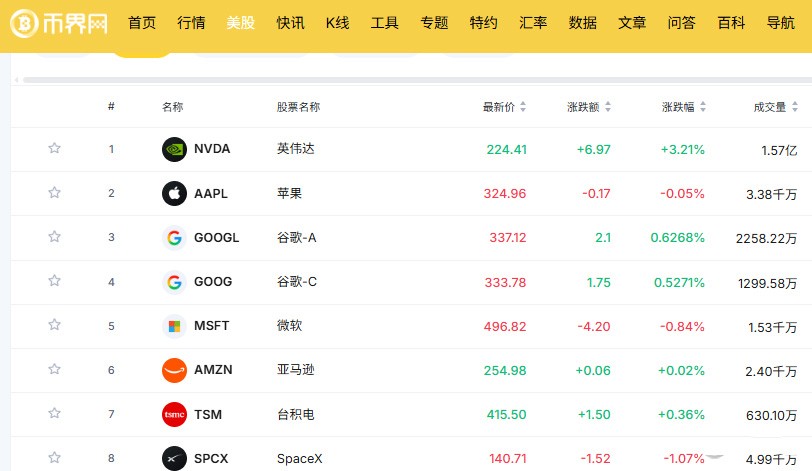The height and width of the screenshot is (471, 812).
Task: Open the GOOGL ticker link
Action: point(216,238)
